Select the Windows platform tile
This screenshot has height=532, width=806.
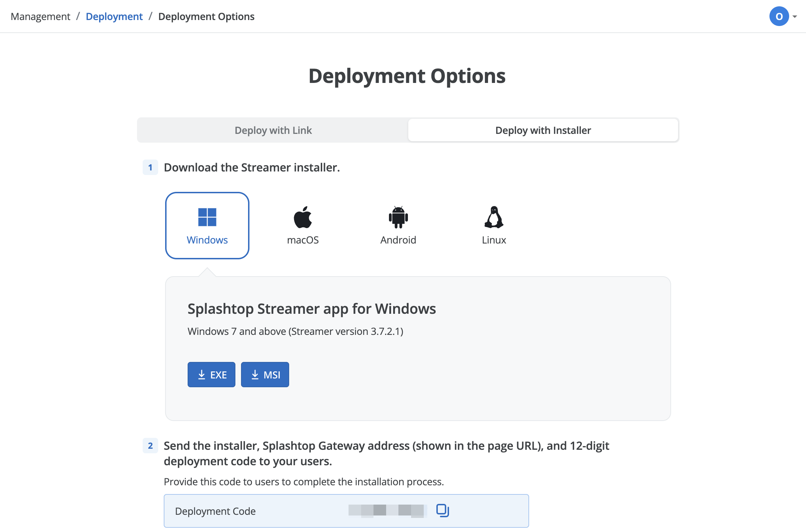click(207, 225)
